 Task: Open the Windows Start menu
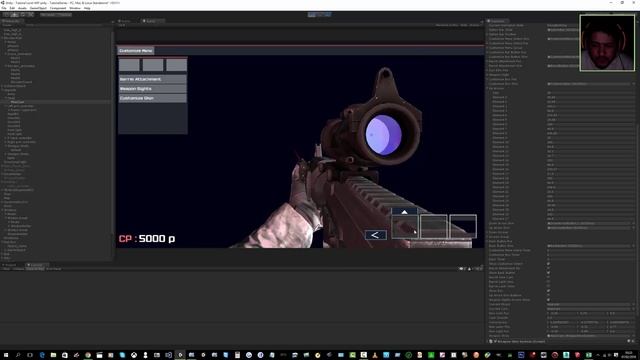pyautogui.click(x=6, y=355)
